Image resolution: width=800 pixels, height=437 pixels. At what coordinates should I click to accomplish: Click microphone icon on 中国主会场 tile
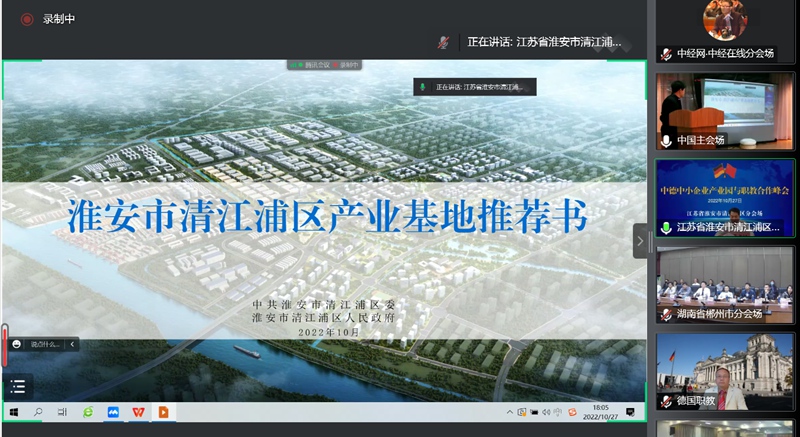pos(666,140)
